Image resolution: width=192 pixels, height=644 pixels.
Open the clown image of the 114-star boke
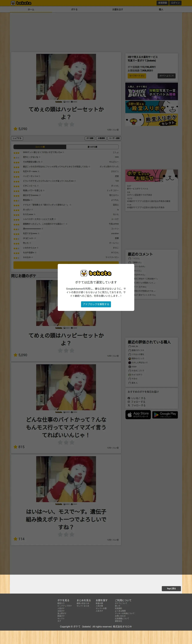click(66, 479)
